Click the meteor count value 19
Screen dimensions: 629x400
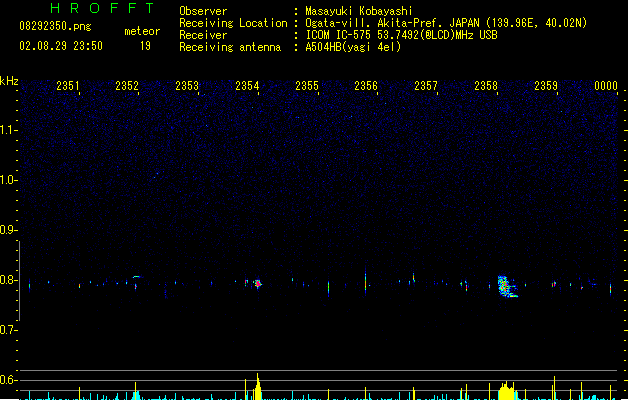pos(145,46)
